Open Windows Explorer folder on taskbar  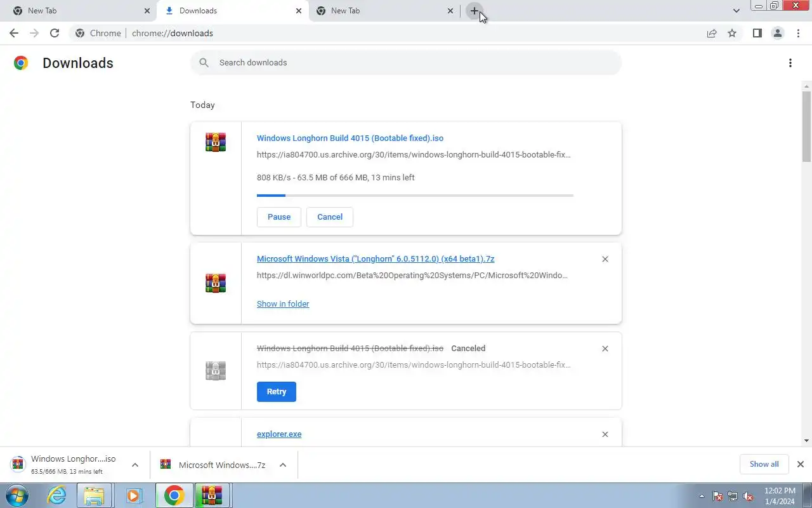pos(94,495)
